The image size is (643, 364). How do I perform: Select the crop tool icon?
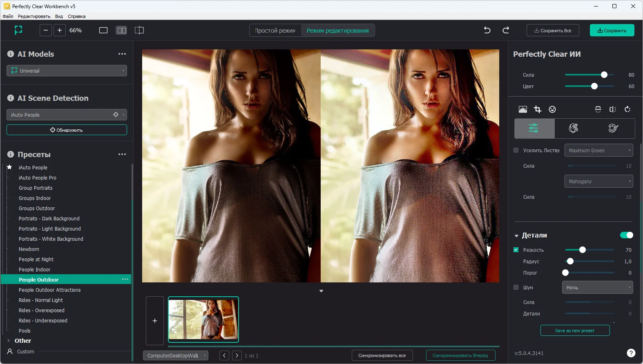click(538, 109)
